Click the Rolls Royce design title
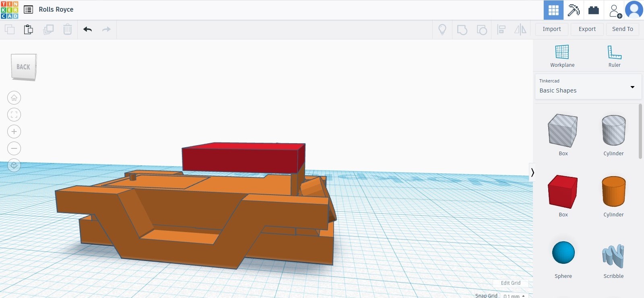This screenshot has width=644, height=298. (56, 9)
